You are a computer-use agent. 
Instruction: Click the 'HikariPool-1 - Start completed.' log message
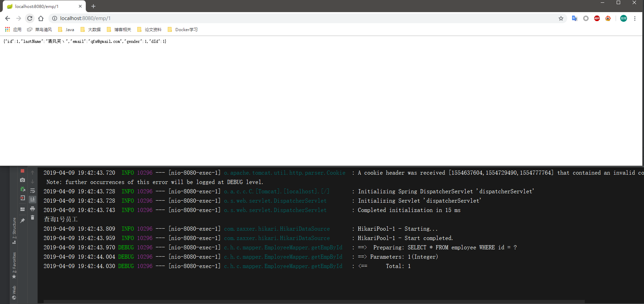[x=405, y=238]
